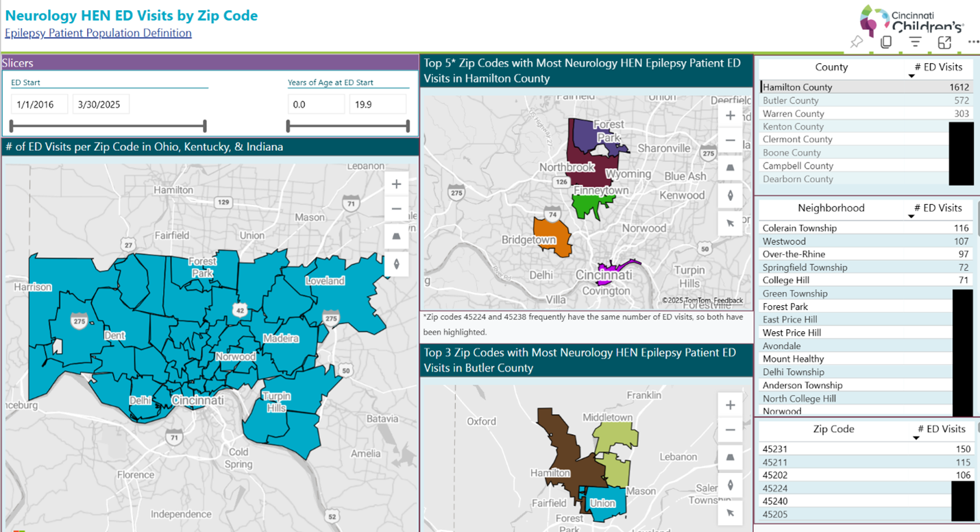
Task: Click the copy visual icon
Action: coord(886,42)
